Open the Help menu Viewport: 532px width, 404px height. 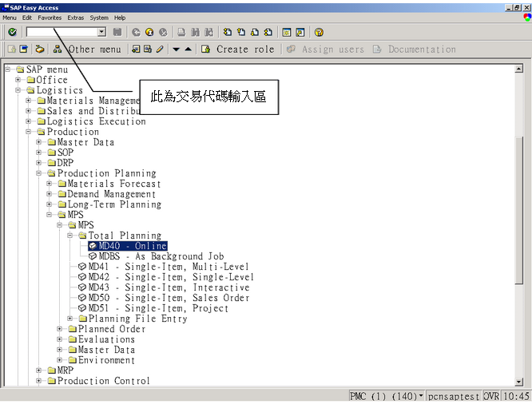[120, 18]
